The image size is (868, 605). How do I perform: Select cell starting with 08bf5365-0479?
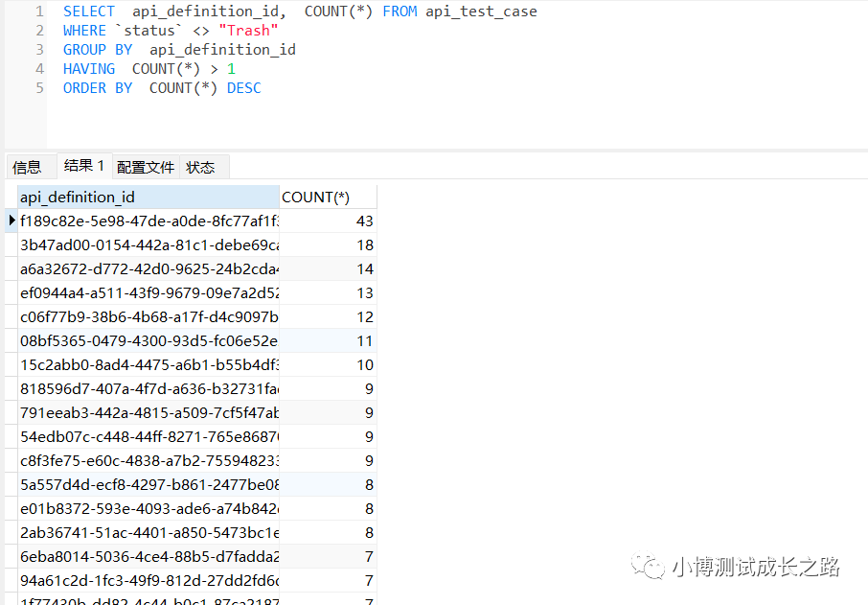coord(148,340)
